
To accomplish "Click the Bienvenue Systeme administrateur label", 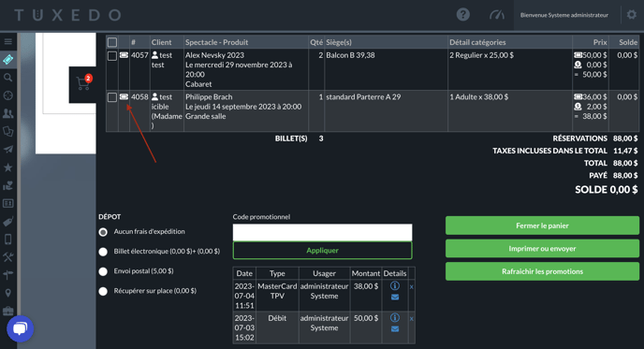I will 563,15.
